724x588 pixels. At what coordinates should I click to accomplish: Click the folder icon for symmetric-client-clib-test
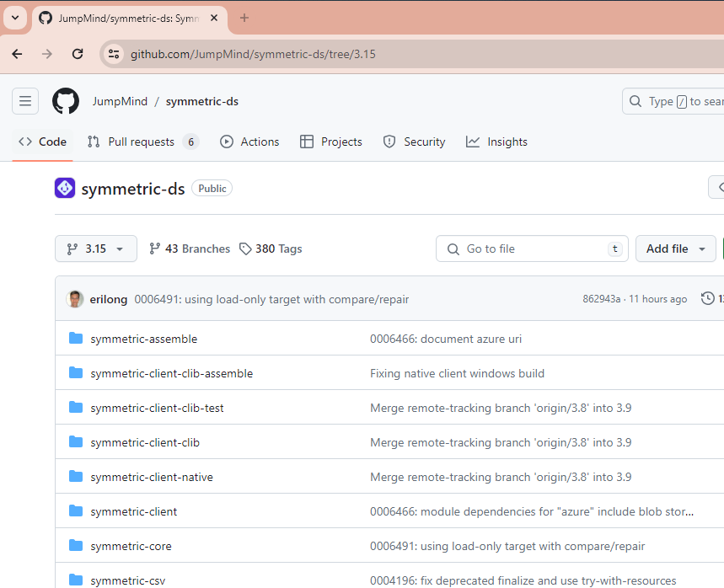pos(76,408)
